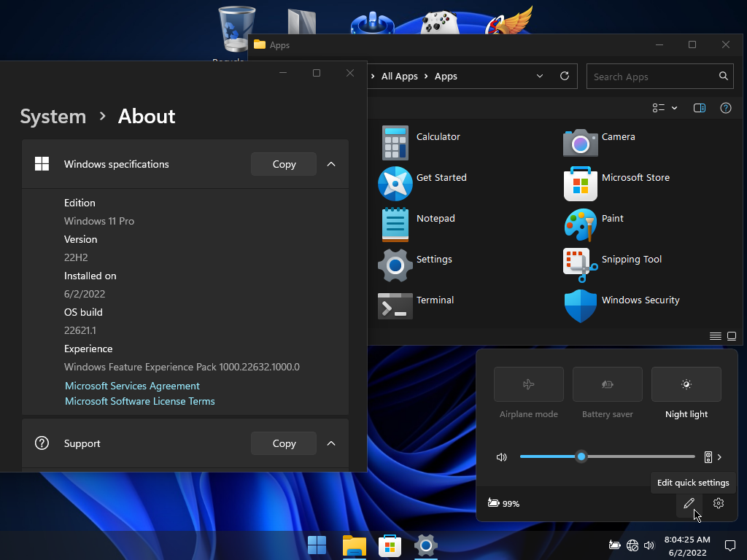
Task: Go to All Apps in the address breadcrumb
Action: pyautogui.click(x=399, y=76)
